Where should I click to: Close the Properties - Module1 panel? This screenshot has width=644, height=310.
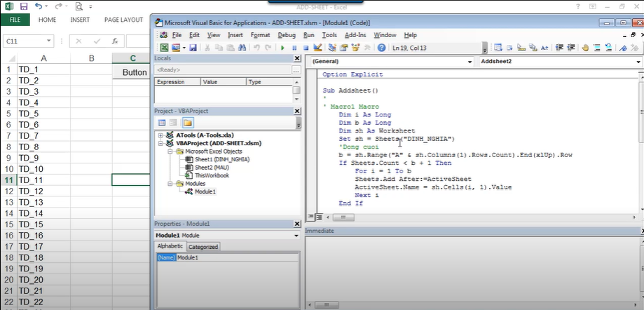tap(297, 224)
